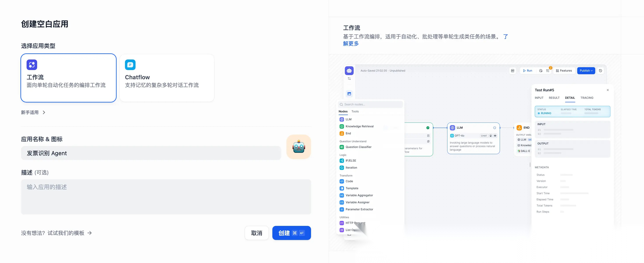The image size is (644, 263).
Task: Close the Test Run#5 panel
Action: [x=608, y=90]
